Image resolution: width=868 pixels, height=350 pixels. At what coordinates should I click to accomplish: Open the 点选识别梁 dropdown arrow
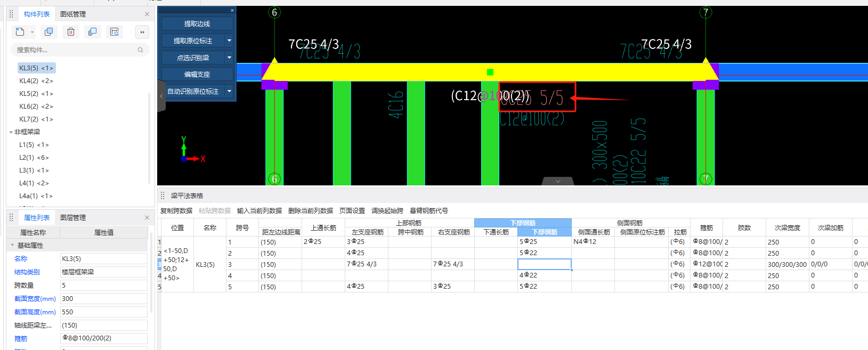coord(229,58)
